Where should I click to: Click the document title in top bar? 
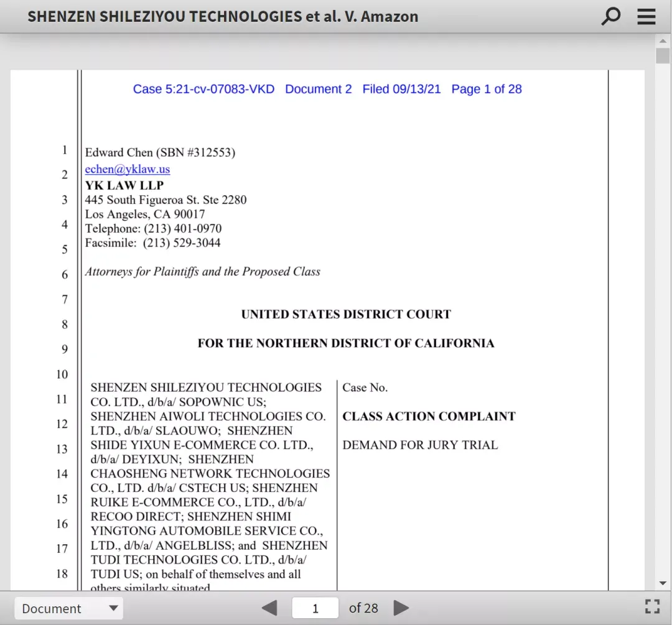[223, 16]
